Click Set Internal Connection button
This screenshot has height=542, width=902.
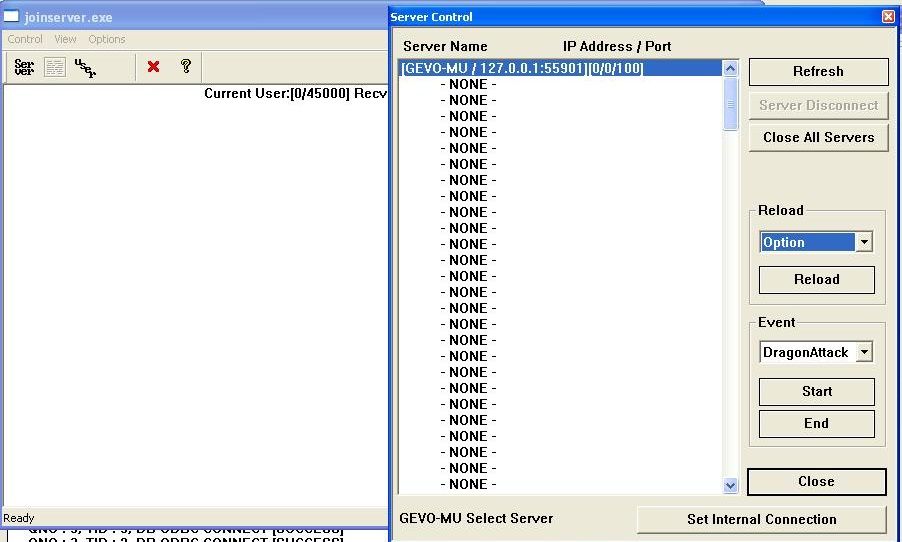761,519
